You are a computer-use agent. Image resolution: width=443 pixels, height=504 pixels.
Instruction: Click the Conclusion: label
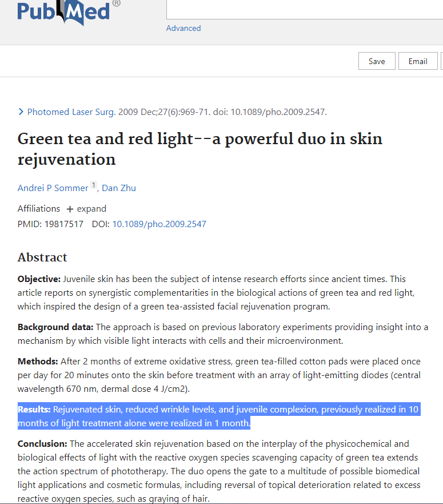(x=42, y=444)
